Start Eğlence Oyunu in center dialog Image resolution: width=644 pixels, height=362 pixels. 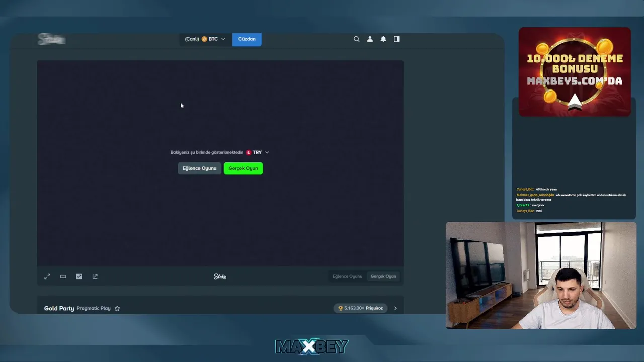point(199,168)
